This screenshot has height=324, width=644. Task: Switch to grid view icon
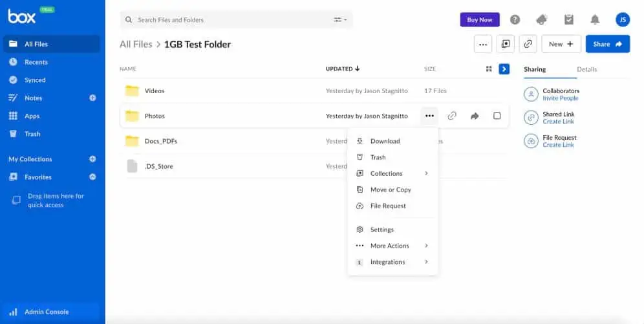click(x=489, y=69)
